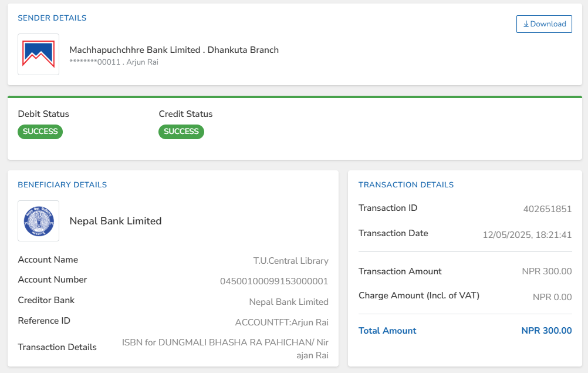Click transaction date 12/05/2025, 18:21:41
Viewport: 588px width, 373px height.
527,235
